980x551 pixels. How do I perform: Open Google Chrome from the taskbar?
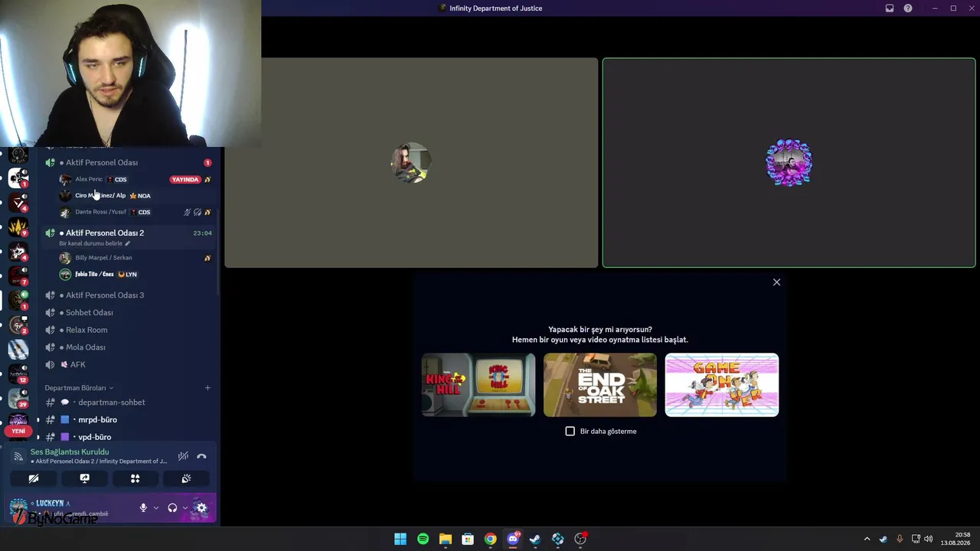[x=490, y=540]
